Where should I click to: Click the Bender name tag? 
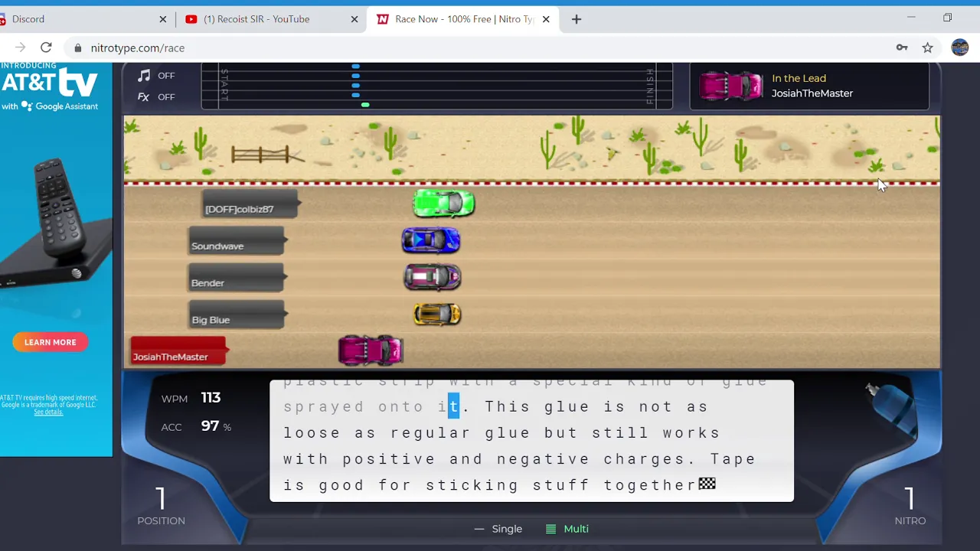[x=237, y=279]
